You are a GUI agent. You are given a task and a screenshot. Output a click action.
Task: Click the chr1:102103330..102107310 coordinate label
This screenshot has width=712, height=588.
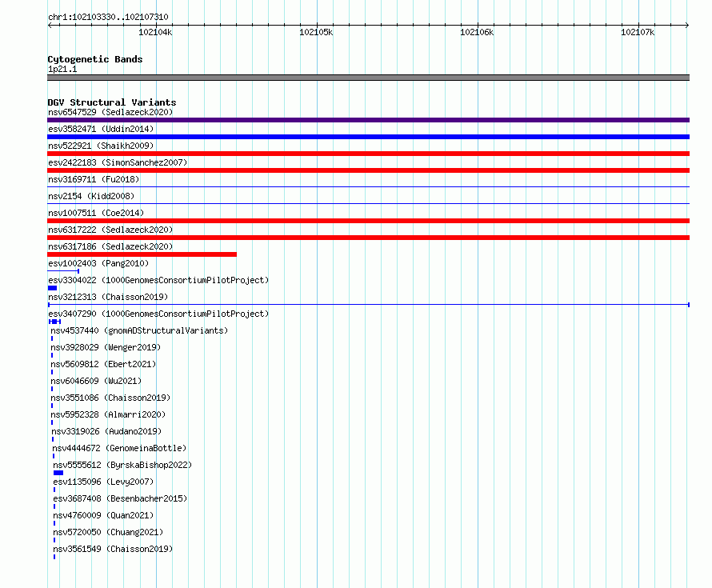[108, 17]
